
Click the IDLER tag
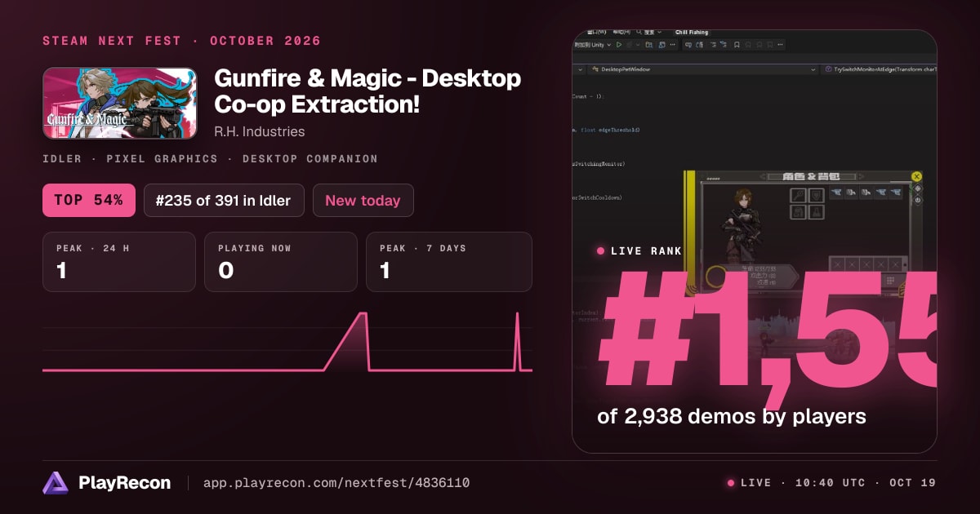point(62,159)
